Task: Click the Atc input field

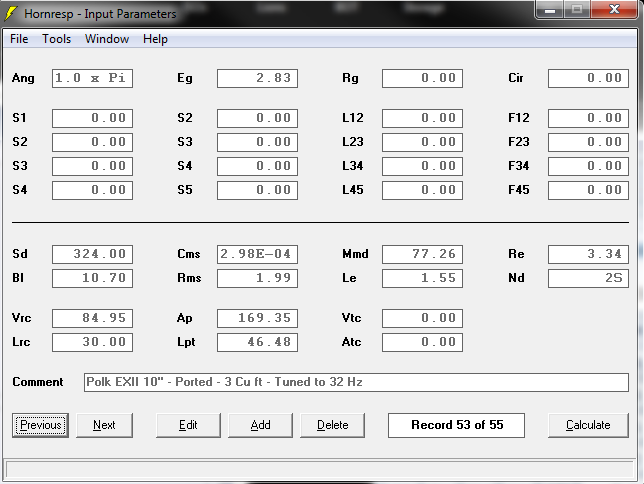Action: click(422, 342)
